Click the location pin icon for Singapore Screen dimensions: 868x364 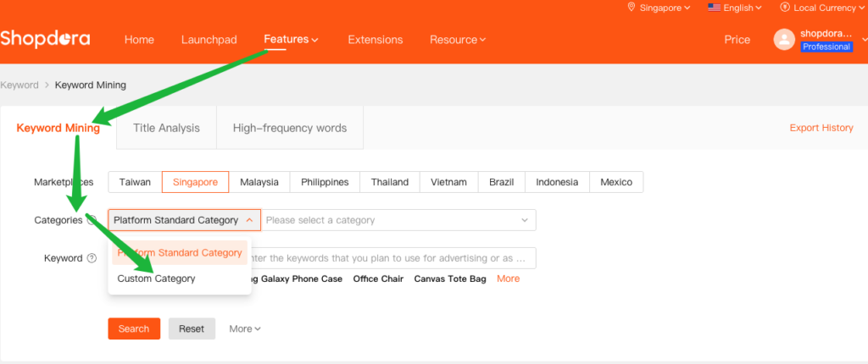[631, 8]
